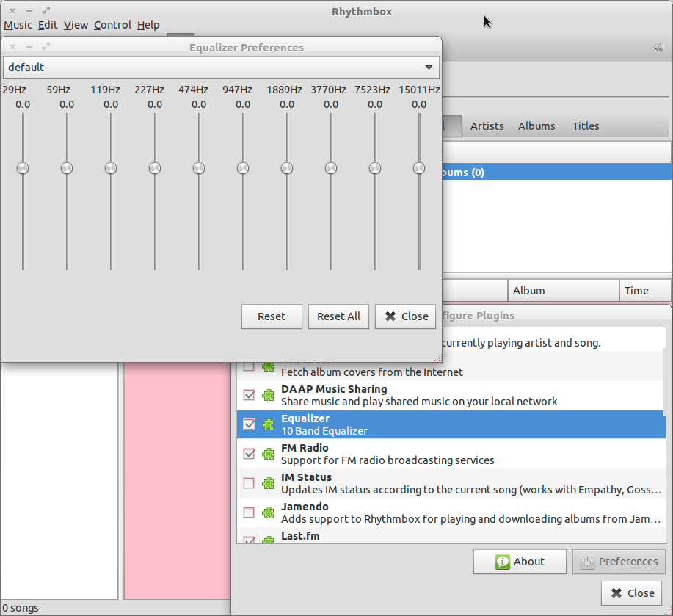The height and width of the screenshot is (616, 673).
Task: Click the About button in the plugins dialog
Action: coord(520,562)
